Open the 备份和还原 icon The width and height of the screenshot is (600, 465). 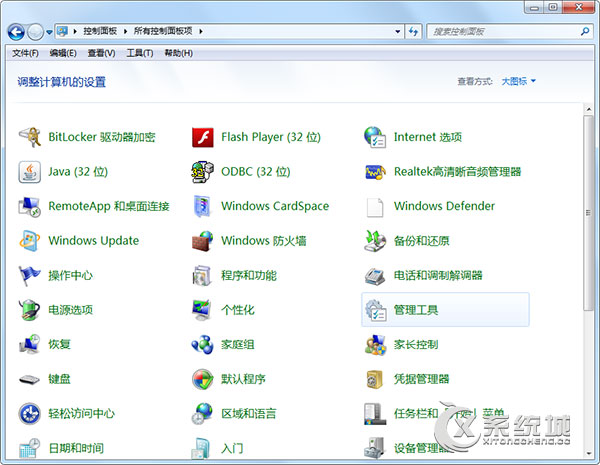(x=375, y=241)
